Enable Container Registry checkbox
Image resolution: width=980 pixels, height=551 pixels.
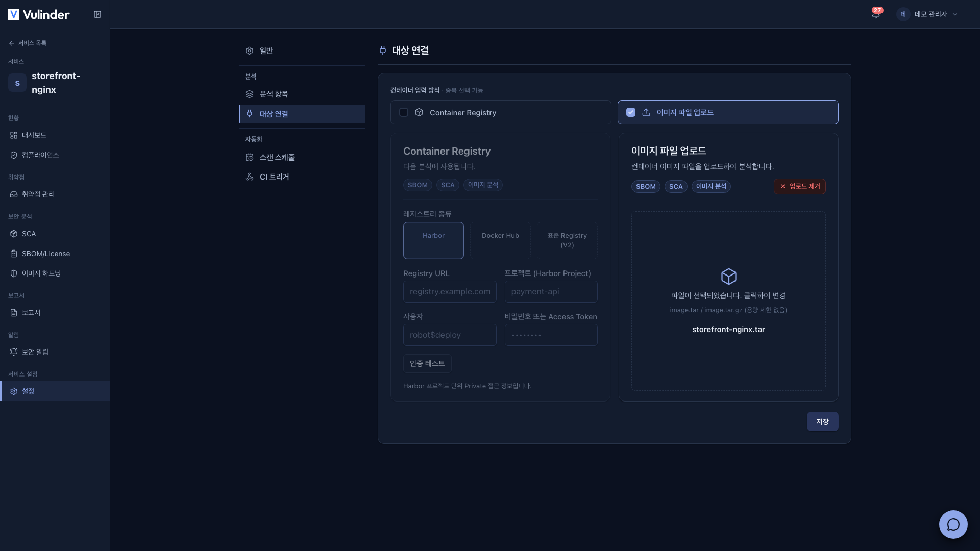coord(404,112)
